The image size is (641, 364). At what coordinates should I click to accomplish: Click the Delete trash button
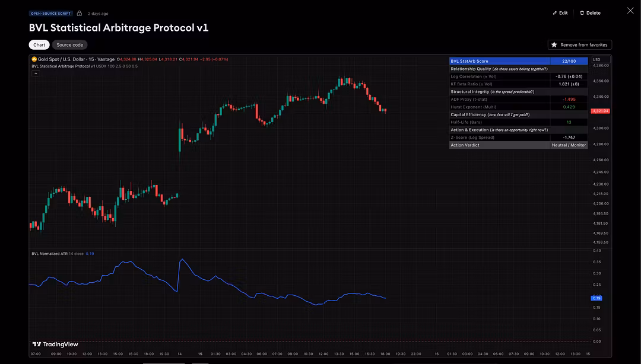590,13
